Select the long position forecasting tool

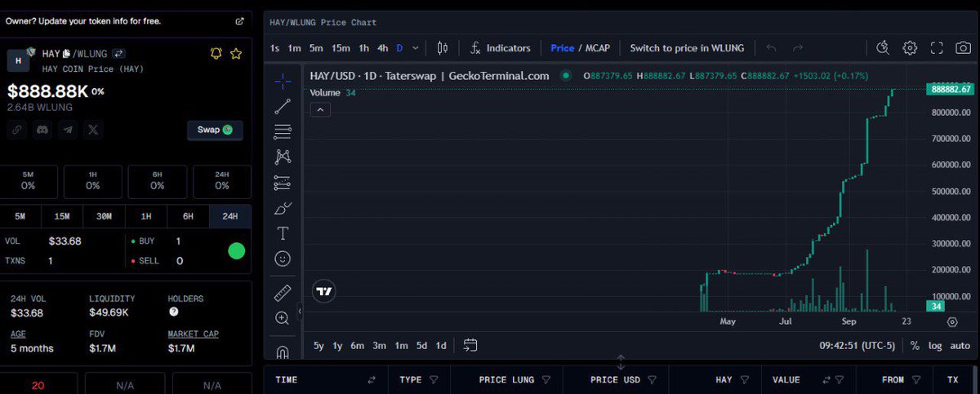(283, 182)
